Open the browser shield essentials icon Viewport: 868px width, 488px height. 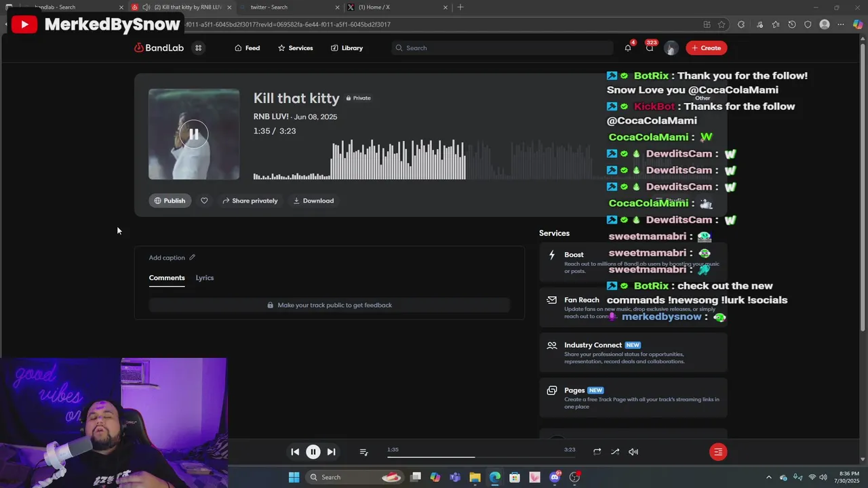click(808, 24)
